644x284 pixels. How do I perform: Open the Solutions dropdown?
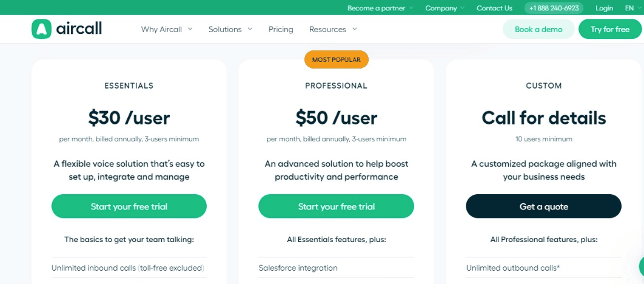coord(230,29)
